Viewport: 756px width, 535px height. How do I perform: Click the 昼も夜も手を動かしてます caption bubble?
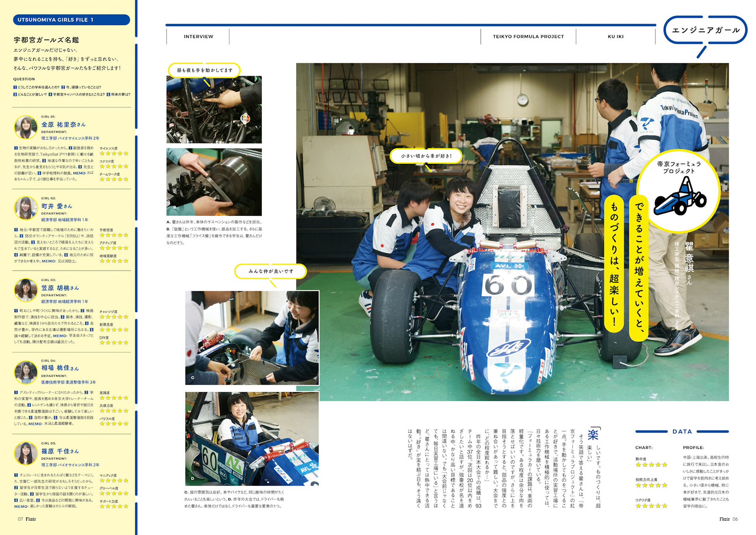pos(204,70)
